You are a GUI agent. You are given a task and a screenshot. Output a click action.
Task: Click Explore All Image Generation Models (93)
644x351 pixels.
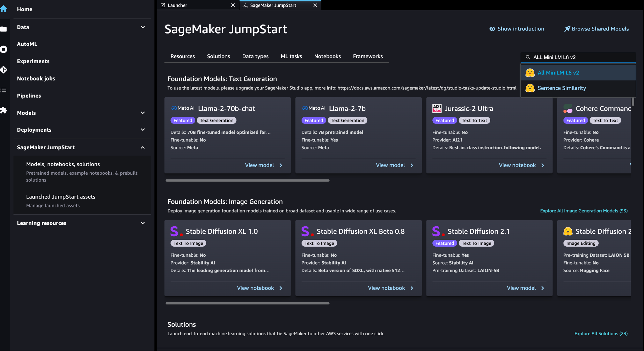(x=583, y=211)
